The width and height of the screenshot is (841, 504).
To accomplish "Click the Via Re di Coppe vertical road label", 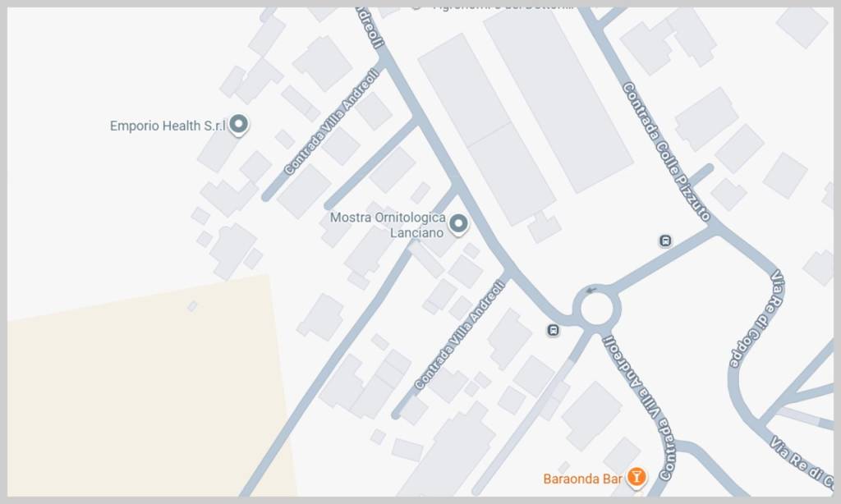I will 757,319.
